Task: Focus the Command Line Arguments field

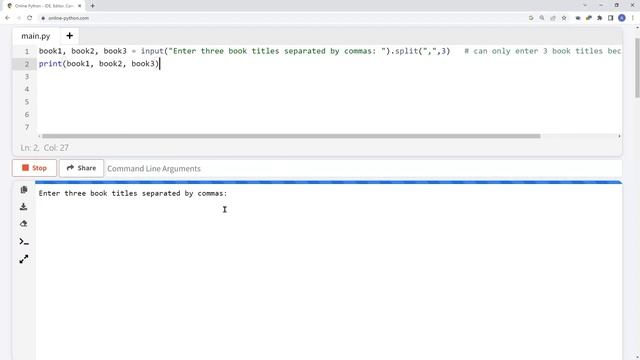Action: pos(363,169)
